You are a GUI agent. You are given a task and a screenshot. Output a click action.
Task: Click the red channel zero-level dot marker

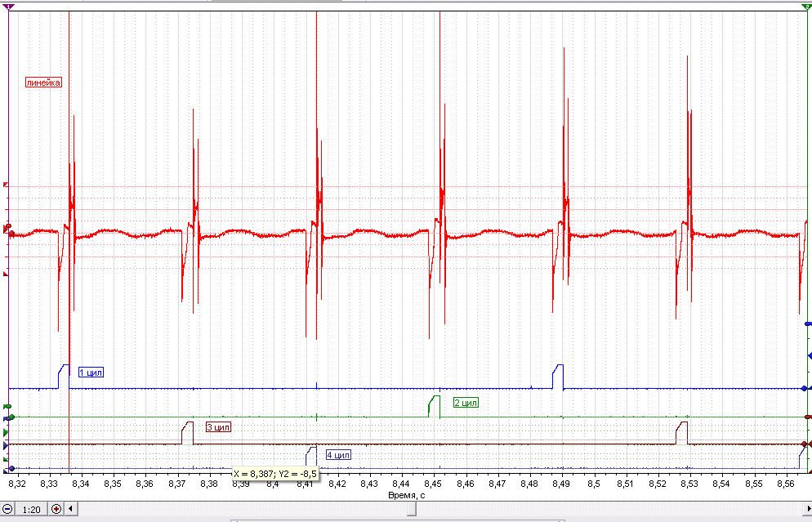coord(12,234)
